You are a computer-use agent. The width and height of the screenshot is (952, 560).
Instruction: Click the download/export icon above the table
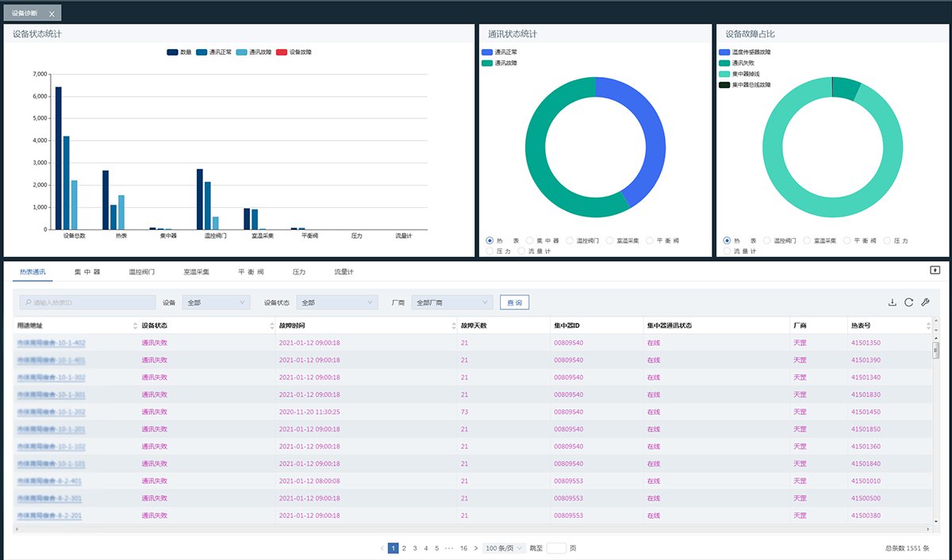tap(892, 302)
